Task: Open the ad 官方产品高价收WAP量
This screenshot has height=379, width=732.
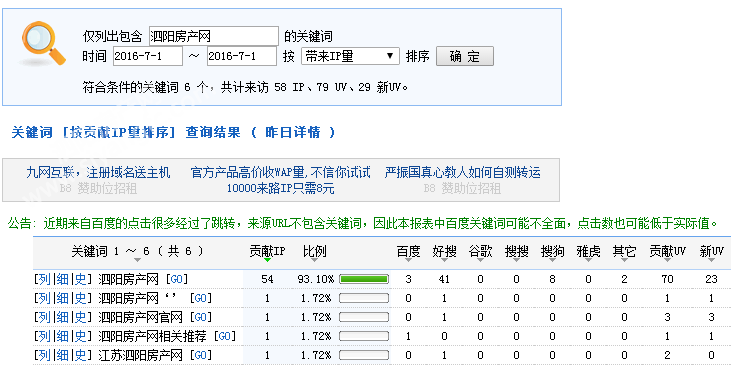Action: pos(280,173)
